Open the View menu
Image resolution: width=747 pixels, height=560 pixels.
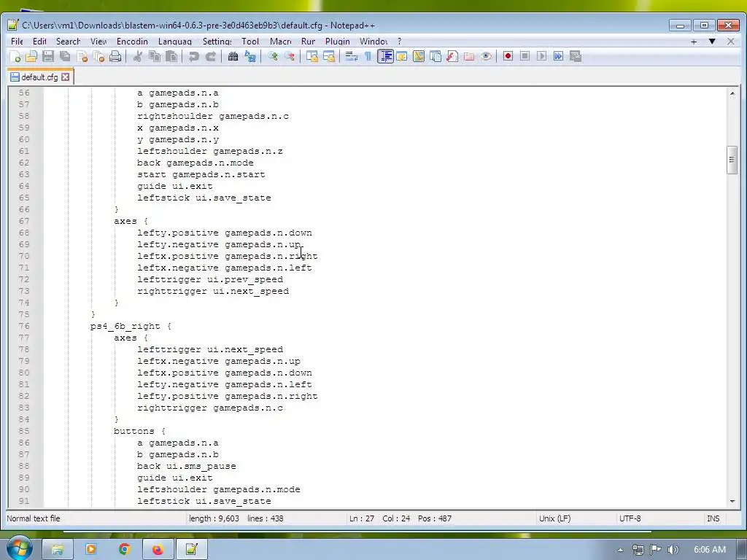pos(98,42)
